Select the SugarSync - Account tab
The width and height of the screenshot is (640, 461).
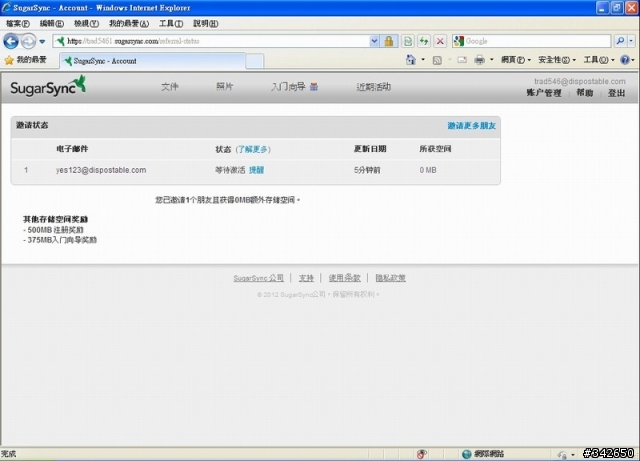click(x=153, y=61)
